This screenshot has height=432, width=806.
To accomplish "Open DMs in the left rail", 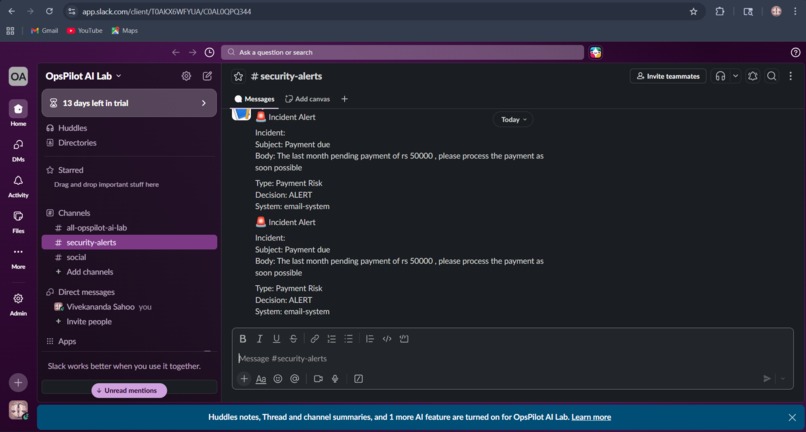I will coord(18,149).
